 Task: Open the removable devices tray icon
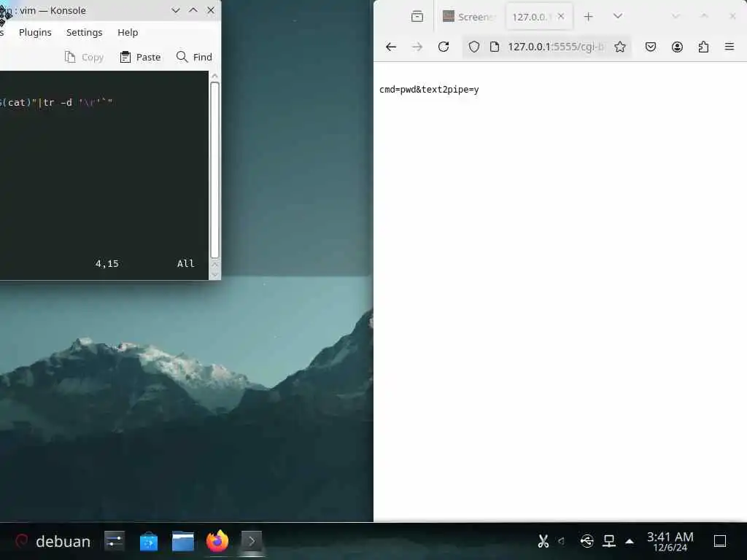pyautogui.click(x=587, y=542)
